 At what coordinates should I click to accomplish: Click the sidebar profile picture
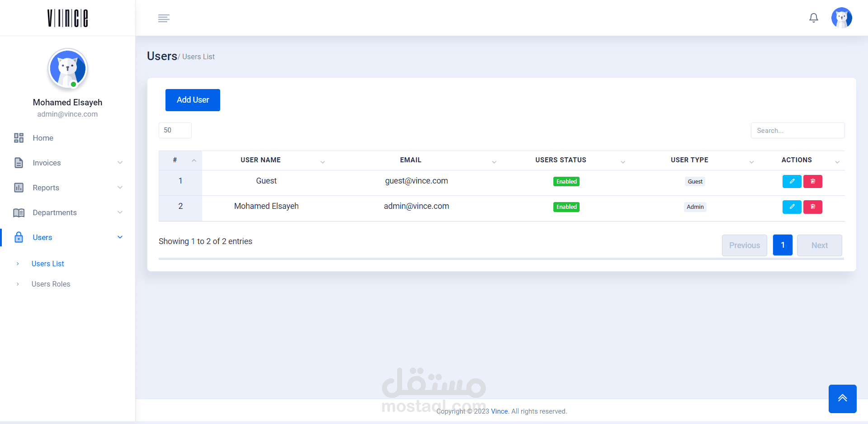pos(68,69)
